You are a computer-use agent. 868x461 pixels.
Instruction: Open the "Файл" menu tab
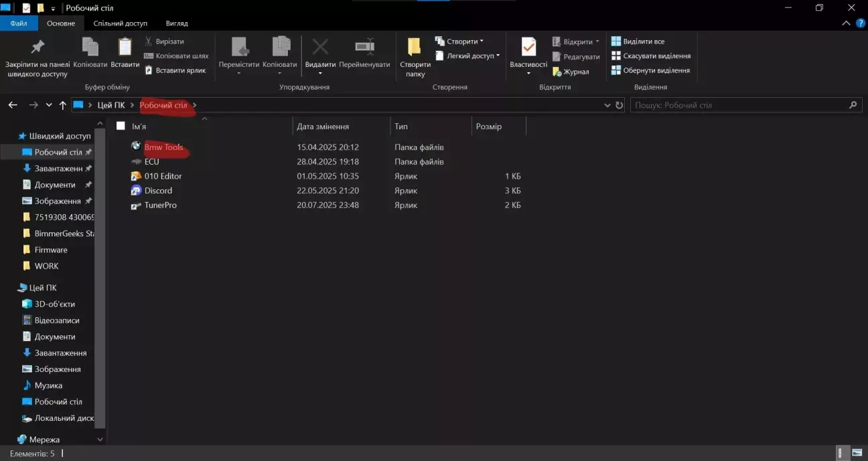[19, 23]
